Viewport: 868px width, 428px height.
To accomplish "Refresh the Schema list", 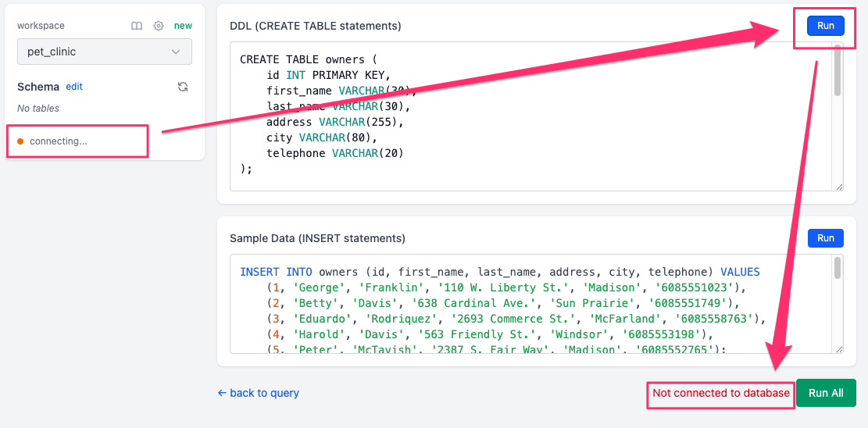I will [x=183, y=87].
